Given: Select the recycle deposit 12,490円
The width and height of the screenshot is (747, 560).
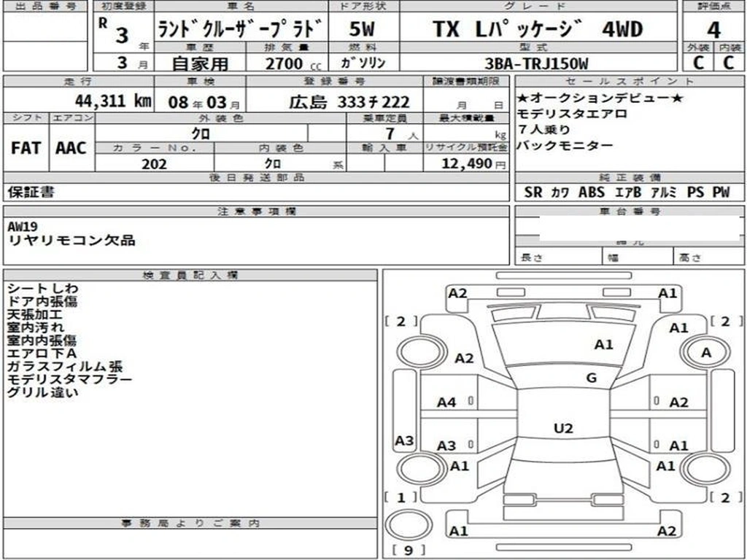Looking at the screenshot, I should (473, 164).
